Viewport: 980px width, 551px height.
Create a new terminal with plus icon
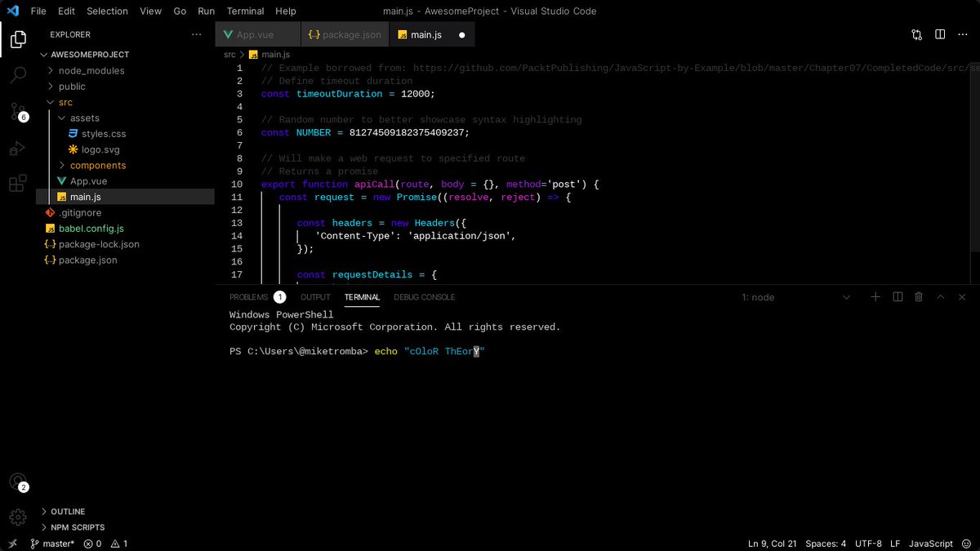click(x=875, y=297)
